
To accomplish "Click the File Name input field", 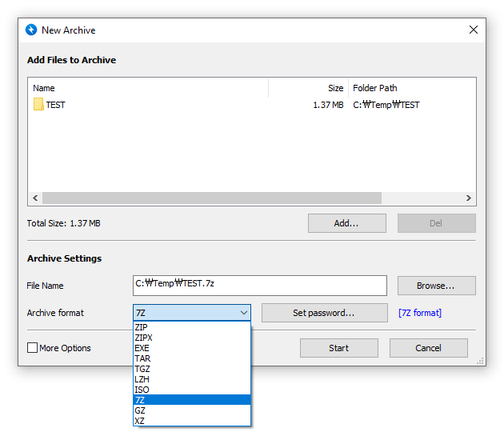I will pyautogui.click(x=259, y=286).
